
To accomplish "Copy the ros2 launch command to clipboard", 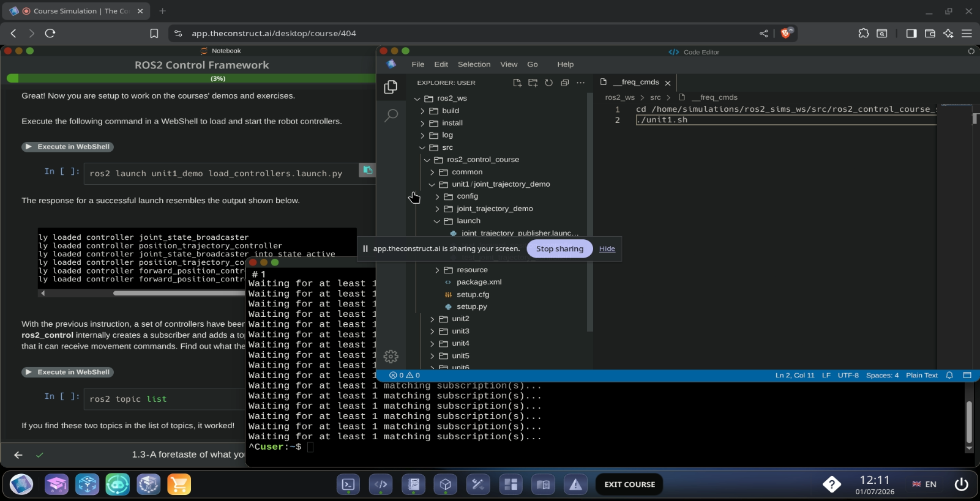I will tap(367, 170).
